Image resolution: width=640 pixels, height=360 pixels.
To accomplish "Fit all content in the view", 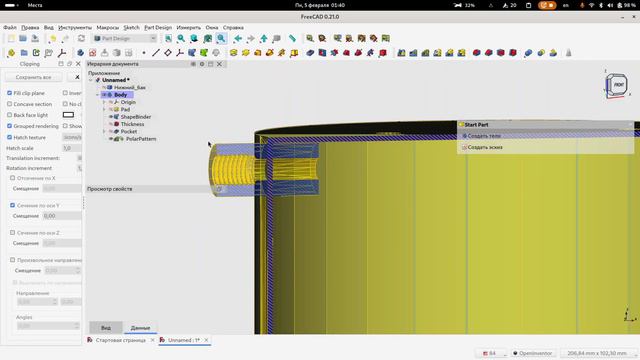I will (168, 38).
